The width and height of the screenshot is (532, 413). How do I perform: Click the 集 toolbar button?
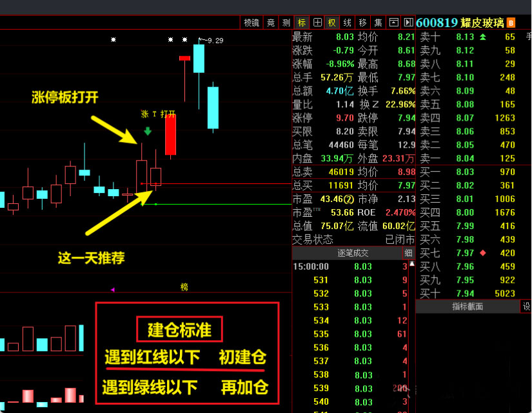[x=379, y=23]
